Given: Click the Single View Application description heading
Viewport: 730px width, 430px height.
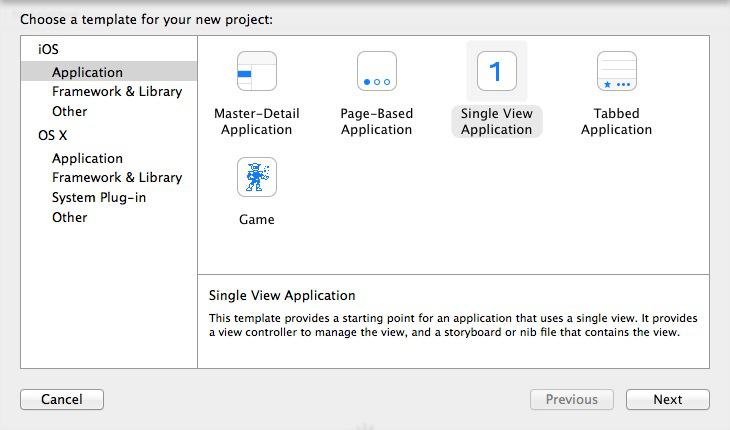Looking at the screenshot, I should click(x=282, y=295).
